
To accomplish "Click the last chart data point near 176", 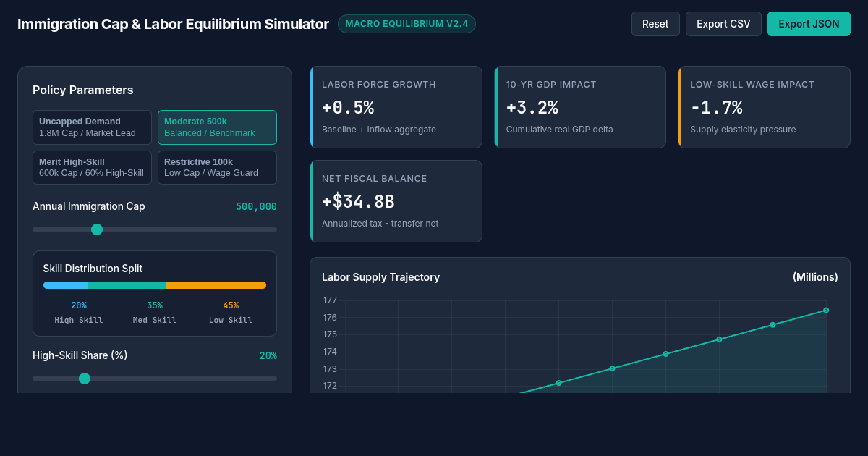I will [x=826, y=310].
